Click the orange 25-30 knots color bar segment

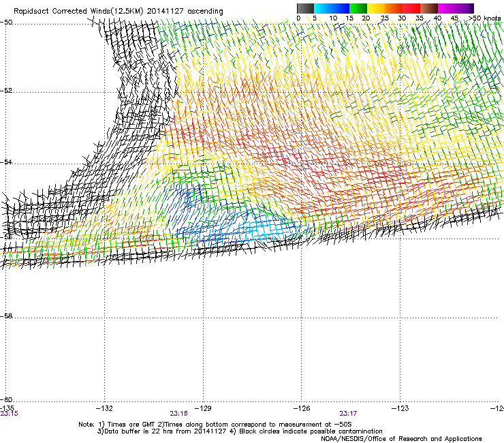tap(394, 8)
